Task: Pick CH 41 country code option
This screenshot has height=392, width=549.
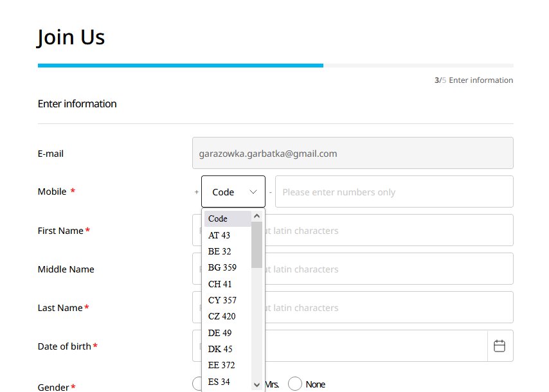Action: (228, 284)
